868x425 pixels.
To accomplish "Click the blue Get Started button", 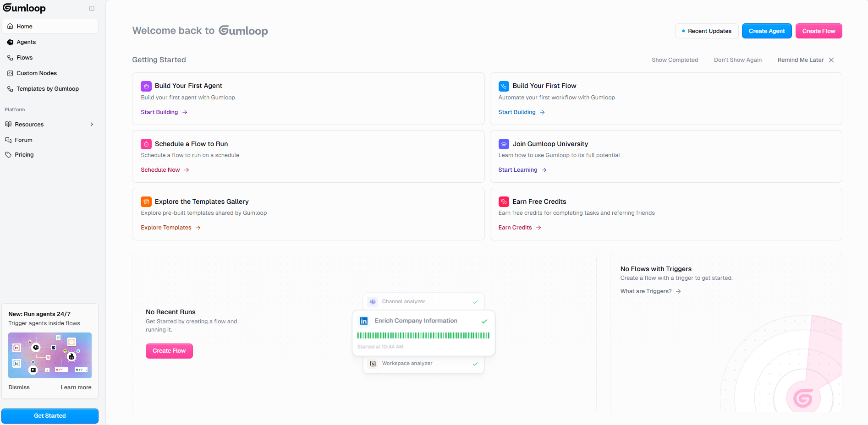I will (50, 416).
